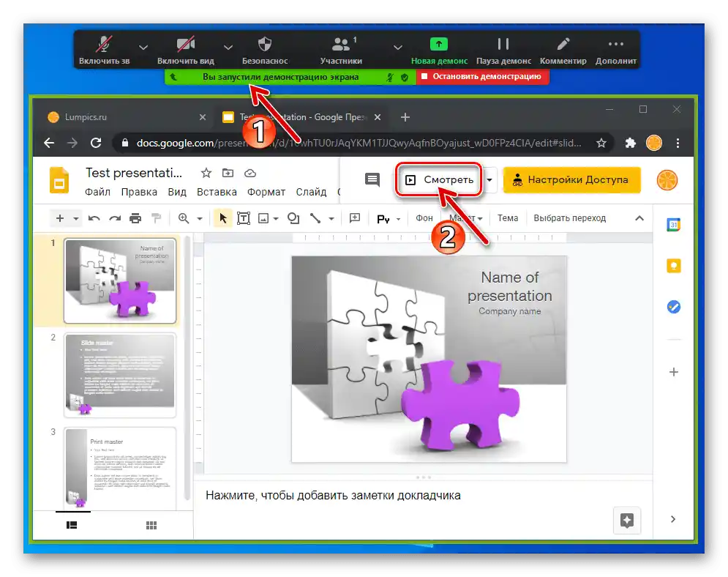Screen dimensions: 728x577
Task: Open the Формат menu
Action: (266, 192)
